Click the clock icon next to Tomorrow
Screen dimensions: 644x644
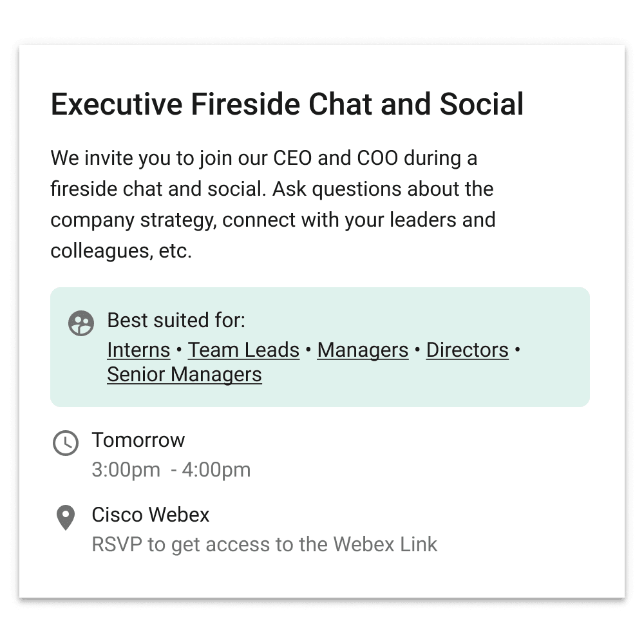pos(66,443)
